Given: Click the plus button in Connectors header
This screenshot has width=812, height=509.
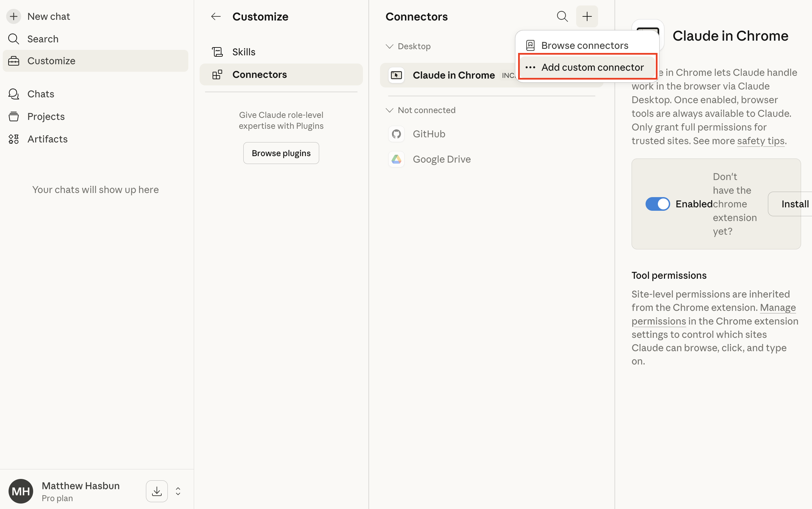Looking at the screenshot, I should pos(587,16).
